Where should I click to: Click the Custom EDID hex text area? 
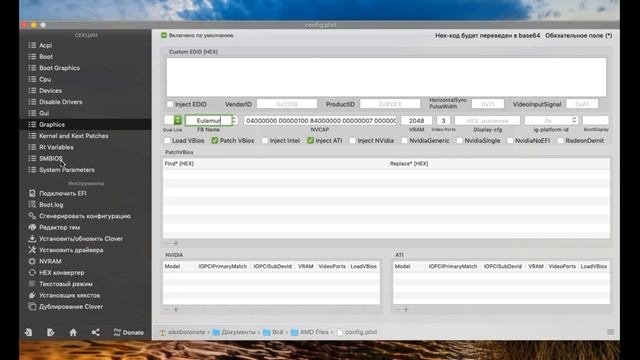[x=386, y=77]
